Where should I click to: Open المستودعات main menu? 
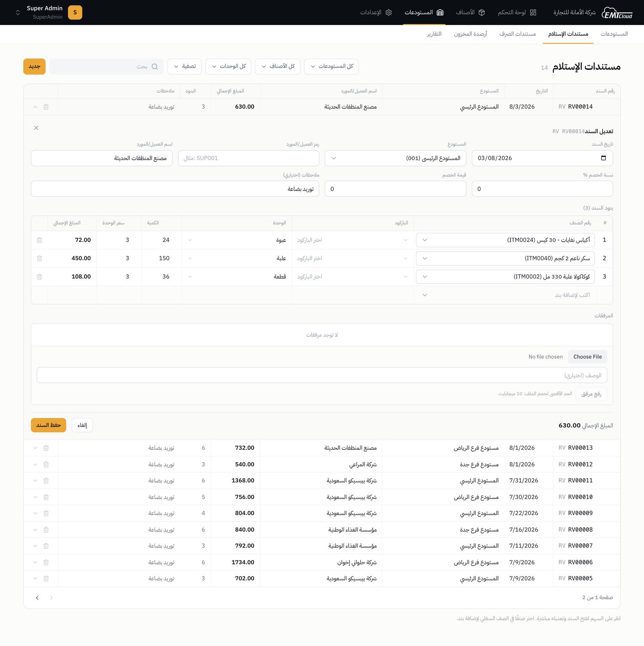coord(424,12)
